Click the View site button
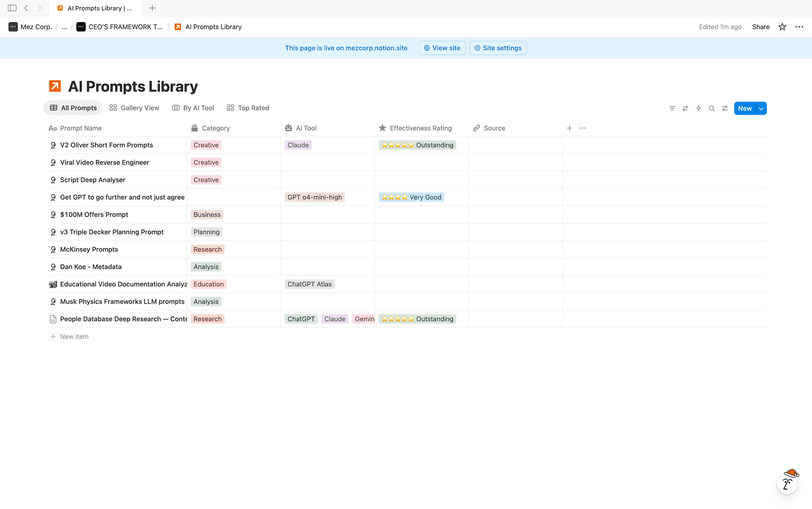The height and width of the screenshot is (509, 812). pyautogui.click(x=442, y=48)
